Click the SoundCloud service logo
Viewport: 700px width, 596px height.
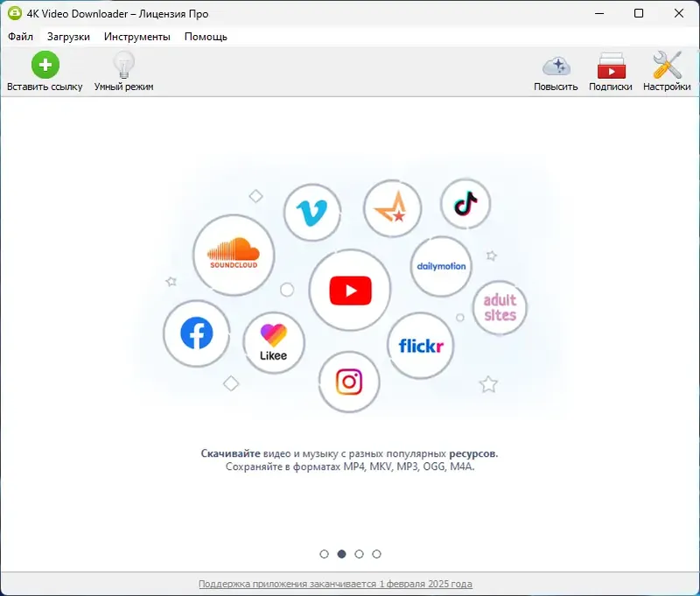coord(233,256)
